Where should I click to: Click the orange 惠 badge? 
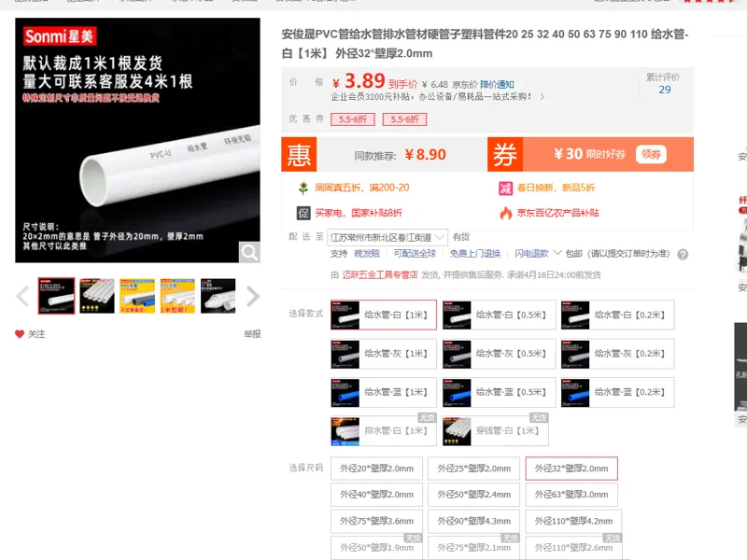(299, 154)
